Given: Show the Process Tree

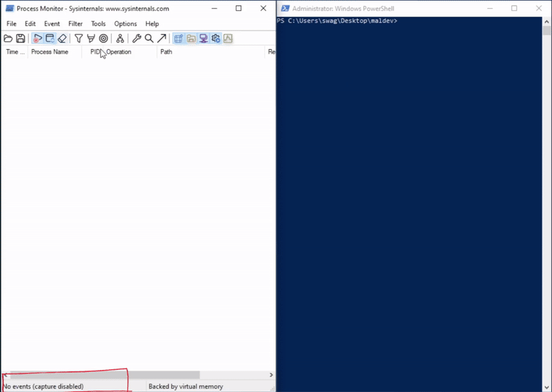Looking at the screenshot, I should pyautogui.click(x=120, y=39).
